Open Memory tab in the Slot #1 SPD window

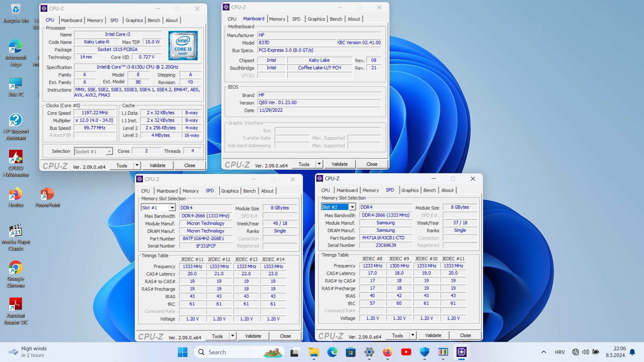click(191, 191)
